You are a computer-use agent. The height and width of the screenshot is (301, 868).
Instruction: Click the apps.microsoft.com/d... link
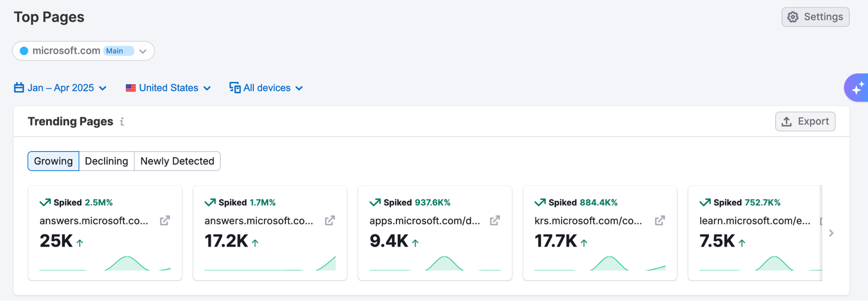pos(425,221)
